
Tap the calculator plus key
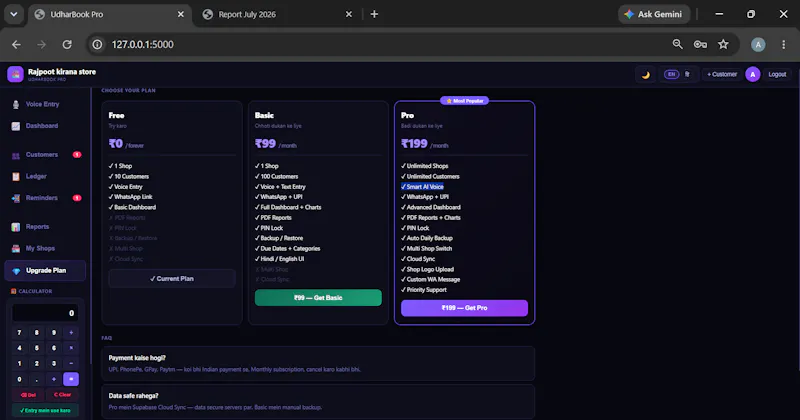pyautogui.click(x=54, y=379)
